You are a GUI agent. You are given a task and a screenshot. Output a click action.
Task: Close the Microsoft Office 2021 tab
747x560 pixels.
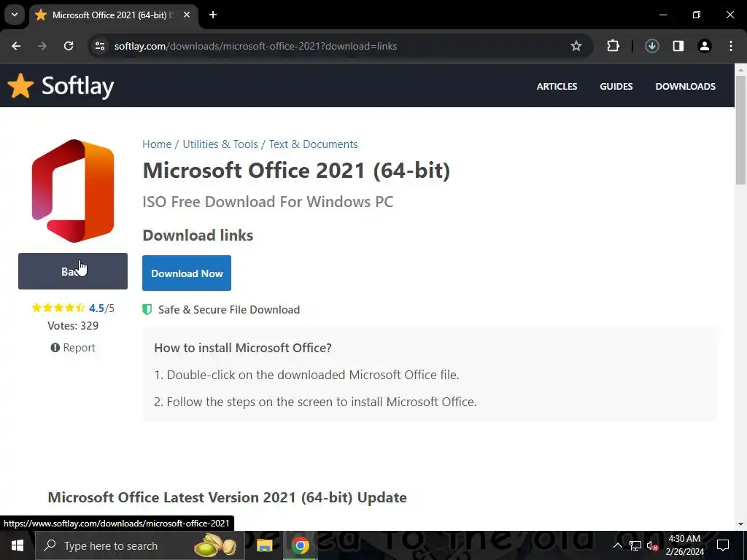tap(187, 15)
